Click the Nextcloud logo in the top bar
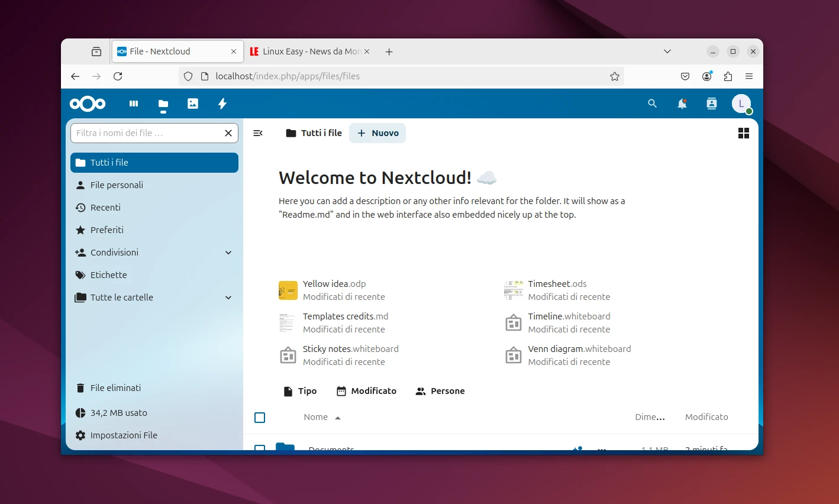Screen dimensions: 839x504 (x=87, y=104)
